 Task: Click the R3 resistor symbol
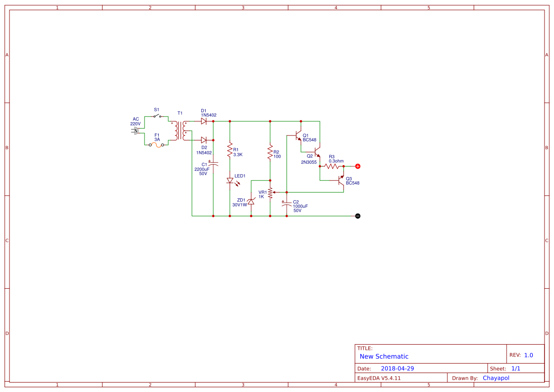332,166
